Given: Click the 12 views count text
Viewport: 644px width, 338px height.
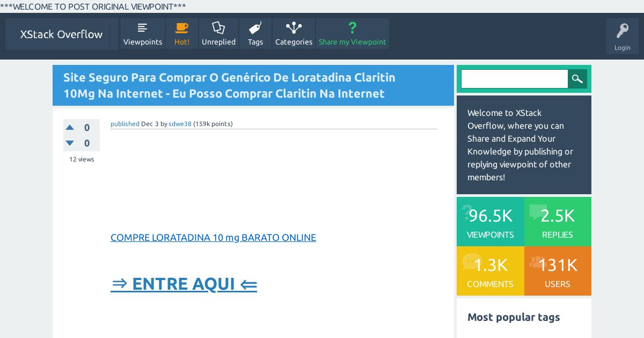Looking at the screenshot, I should pos(82,159).
